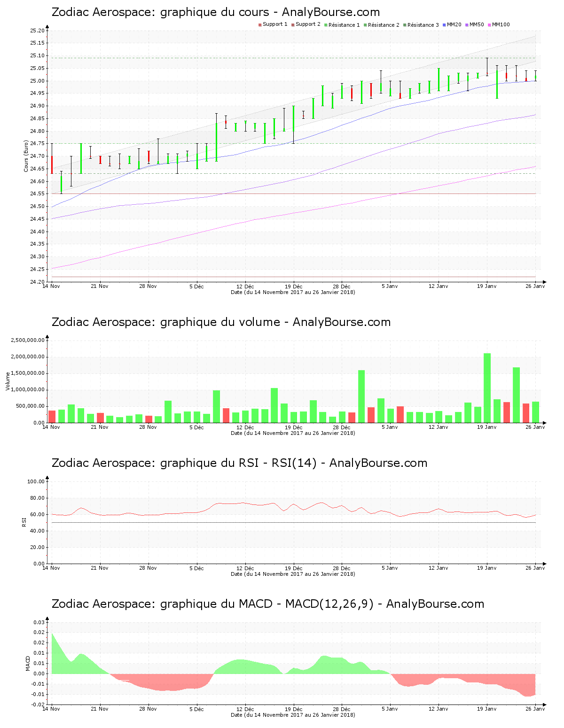Click the date range caption under the RSI chart

point(293,574)
